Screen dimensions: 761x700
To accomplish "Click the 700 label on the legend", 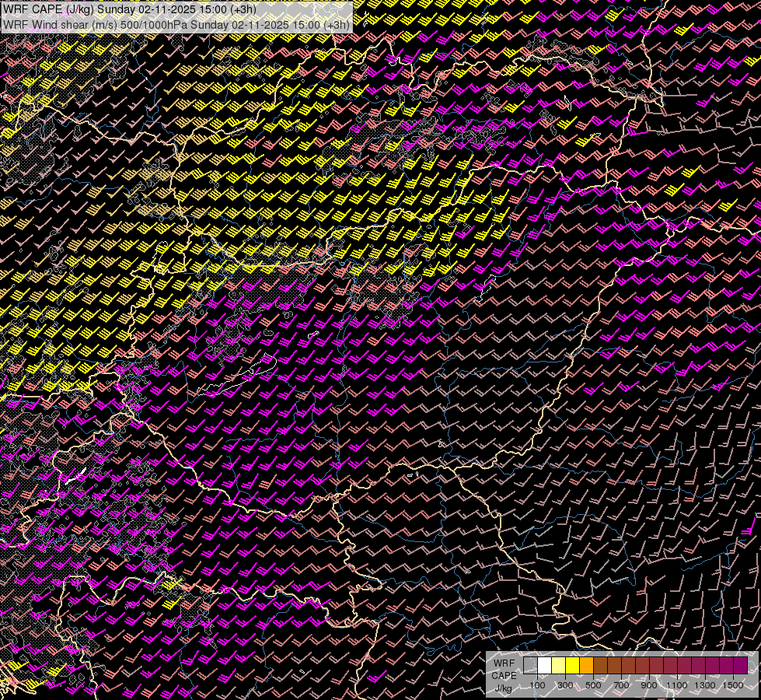I will point(621,685).
